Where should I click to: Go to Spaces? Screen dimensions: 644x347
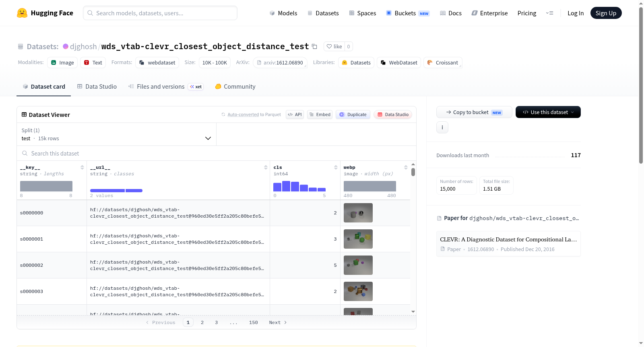(x=363, y=13)
